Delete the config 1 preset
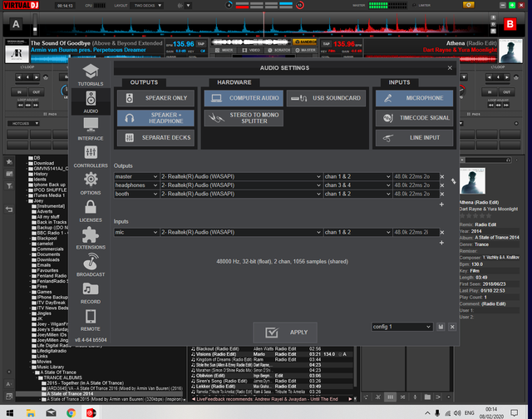532x419 pixels. pyautogui.click(x=452, y=327)
